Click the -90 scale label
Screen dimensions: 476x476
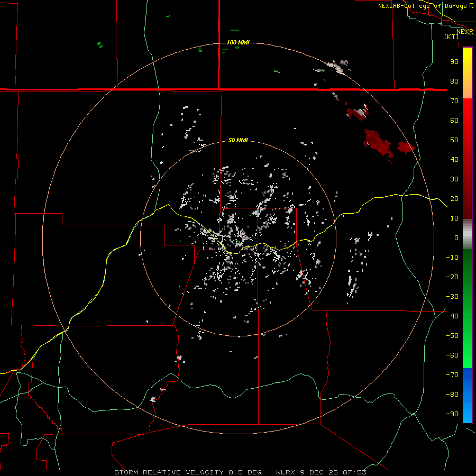pyautogui.click(x=452, y=414)
